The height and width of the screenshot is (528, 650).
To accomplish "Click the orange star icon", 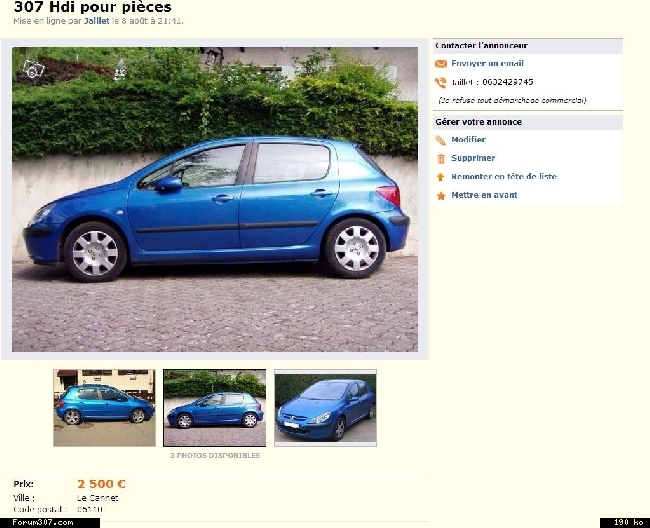I will point(441,196).
